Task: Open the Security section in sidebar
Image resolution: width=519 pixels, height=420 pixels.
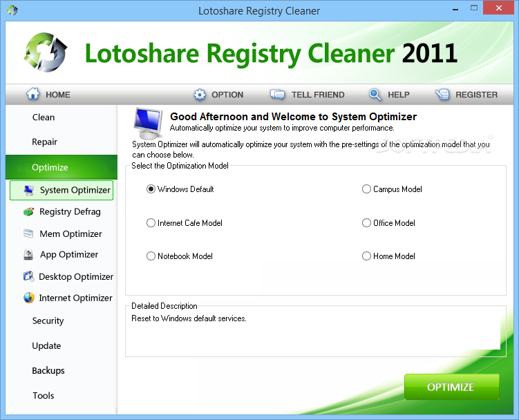Action: tap(48, 321)
